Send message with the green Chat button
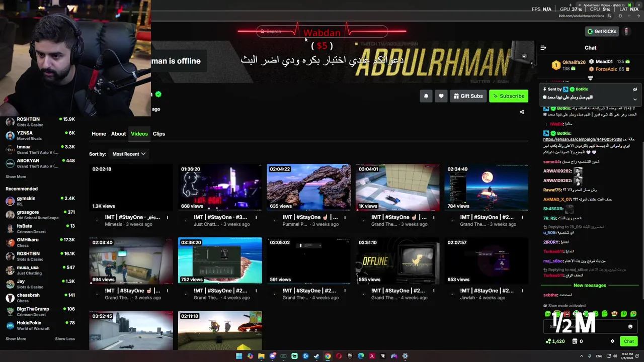Screen dimensions: 644x362 [629, 341]
